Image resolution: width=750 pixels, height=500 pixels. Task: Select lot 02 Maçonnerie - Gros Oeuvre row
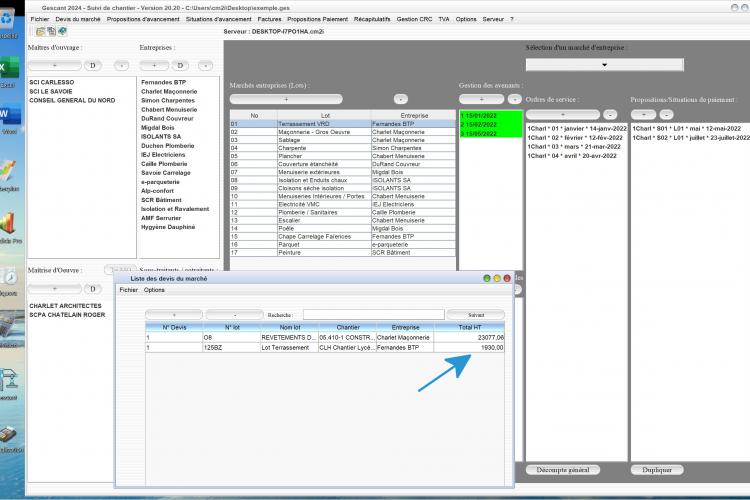(x=342, y=132)
